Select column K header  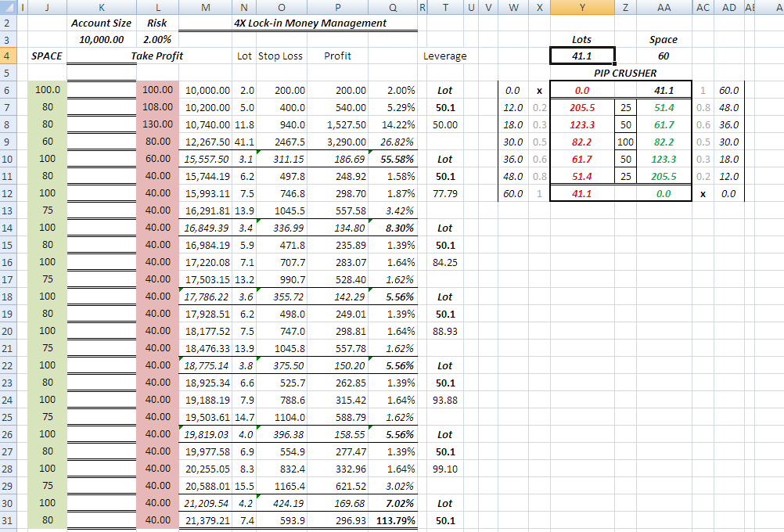point(102,8)
